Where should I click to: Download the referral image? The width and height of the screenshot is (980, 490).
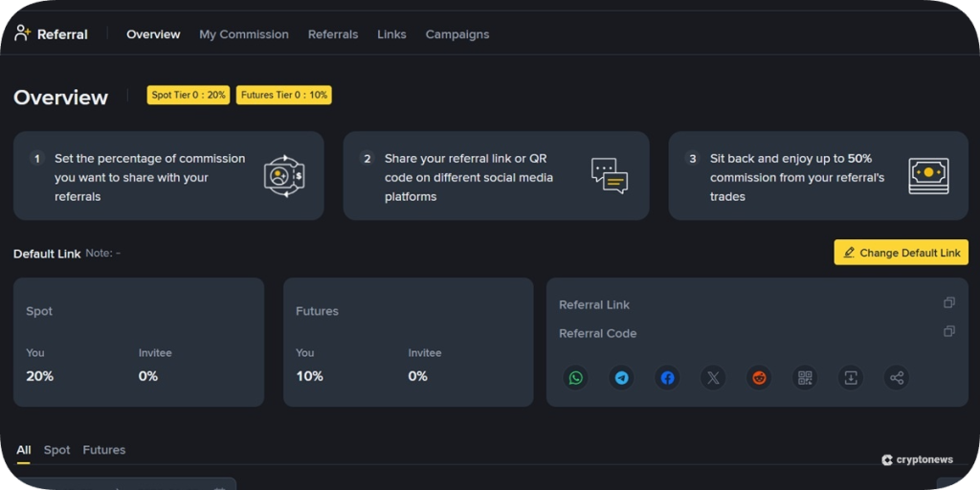click(x=851, y=378)
